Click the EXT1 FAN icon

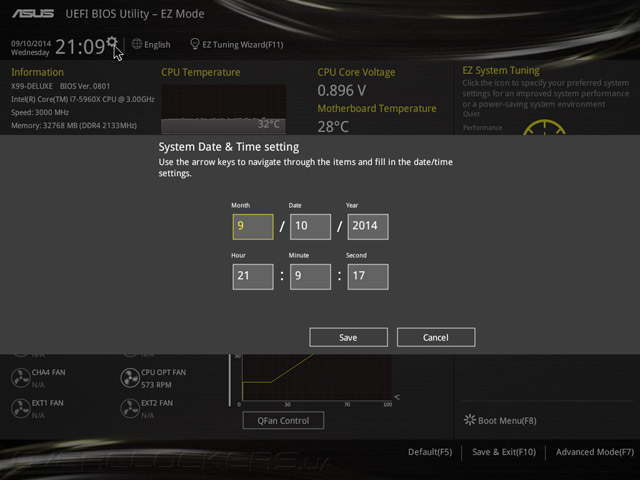[21, 408]
